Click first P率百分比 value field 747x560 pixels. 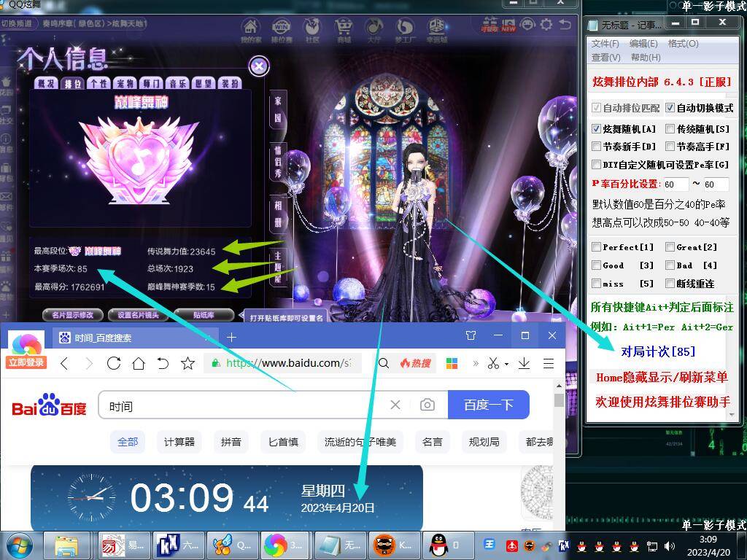pyautogui.click(x=676, y=184)
